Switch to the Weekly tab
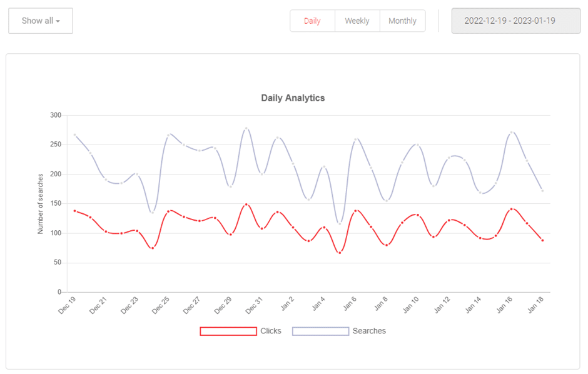The image size is (588, 374). point(357,21)
